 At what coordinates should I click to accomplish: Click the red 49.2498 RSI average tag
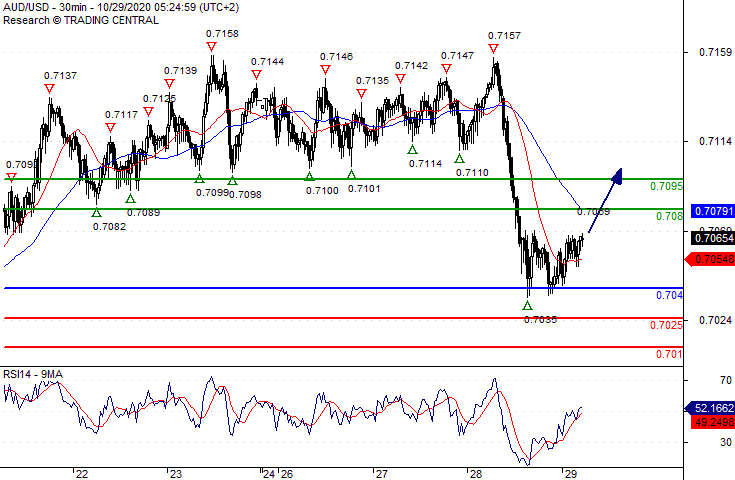tap(712, 422)
